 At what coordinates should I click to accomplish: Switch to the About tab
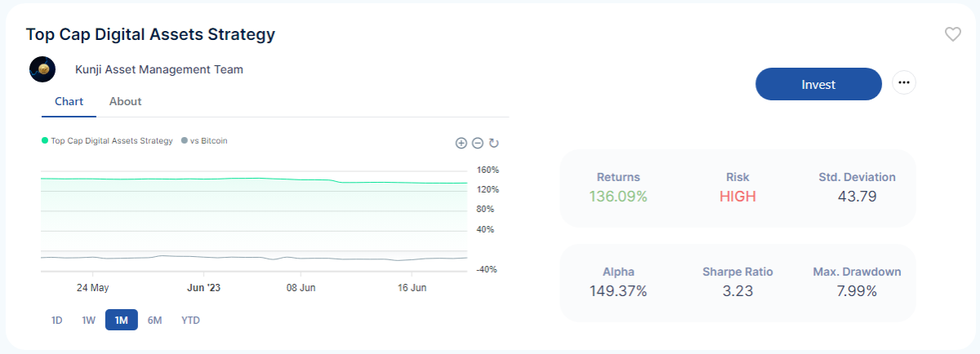pos(125,102)
